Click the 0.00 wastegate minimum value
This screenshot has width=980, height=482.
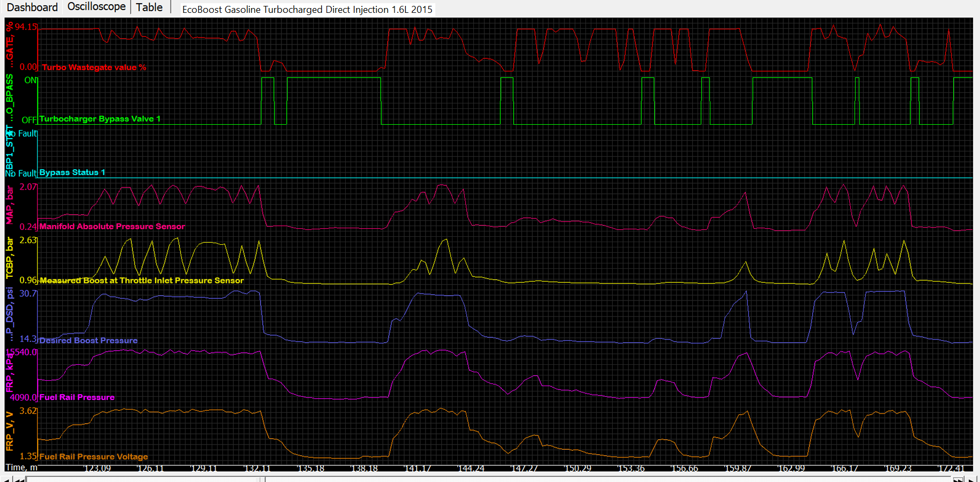point(28,67)
